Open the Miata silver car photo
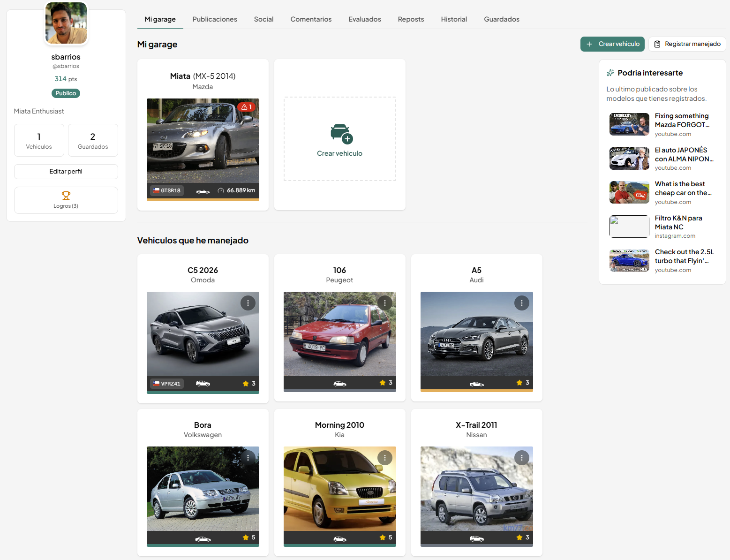This screenshot has height=560, width=730. [203, 141]
